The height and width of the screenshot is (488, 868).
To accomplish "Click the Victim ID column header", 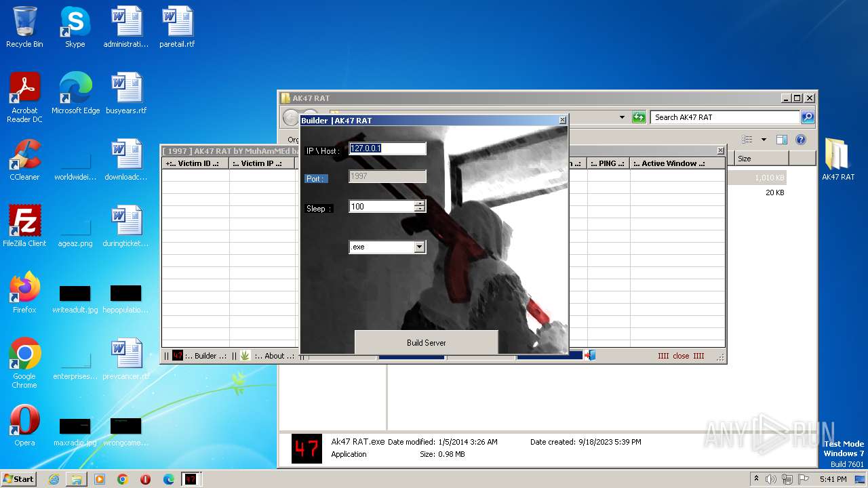I will 195,163.
